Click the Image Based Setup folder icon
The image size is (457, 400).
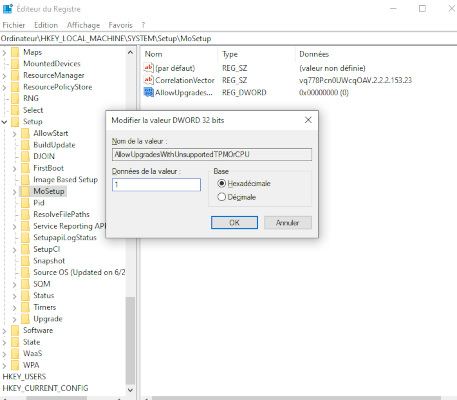[25, 180]
